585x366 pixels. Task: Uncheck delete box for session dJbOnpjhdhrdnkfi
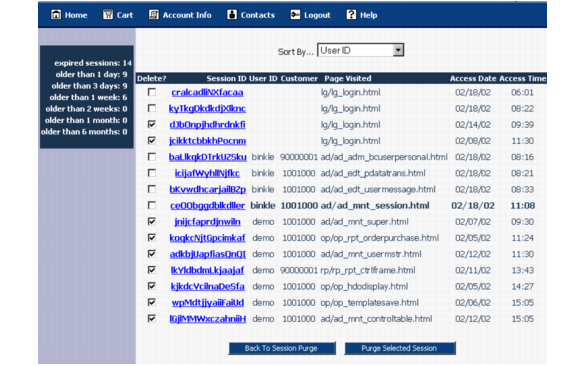tap(152, 124)
